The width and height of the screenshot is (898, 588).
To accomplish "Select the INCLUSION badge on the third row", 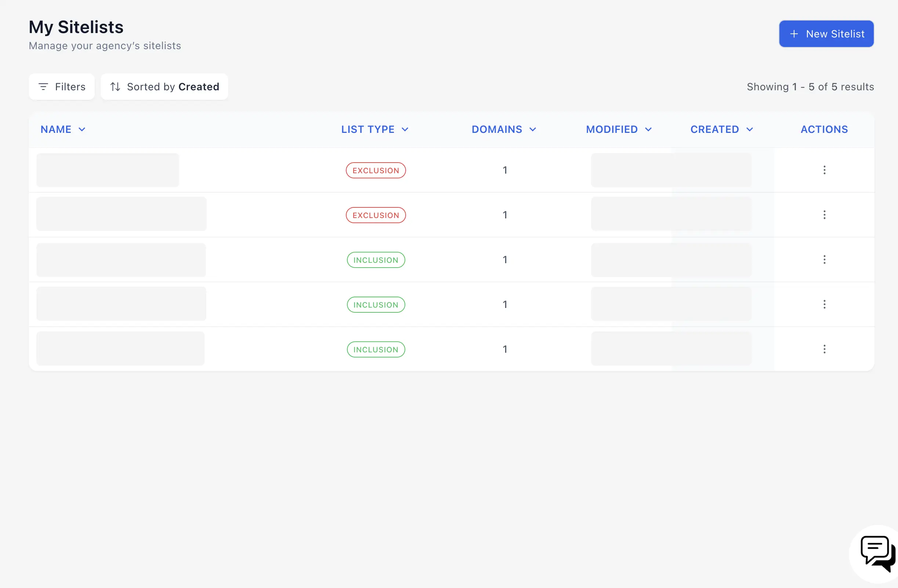I will point(376,259).
